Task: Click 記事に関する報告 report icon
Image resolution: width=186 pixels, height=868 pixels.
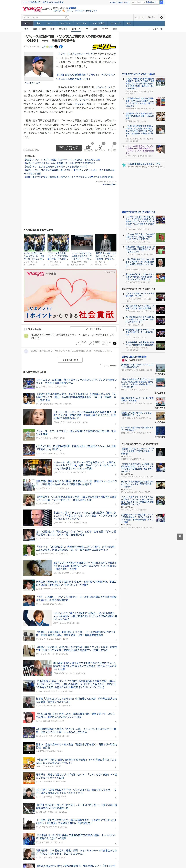Action: pos(32,150)
